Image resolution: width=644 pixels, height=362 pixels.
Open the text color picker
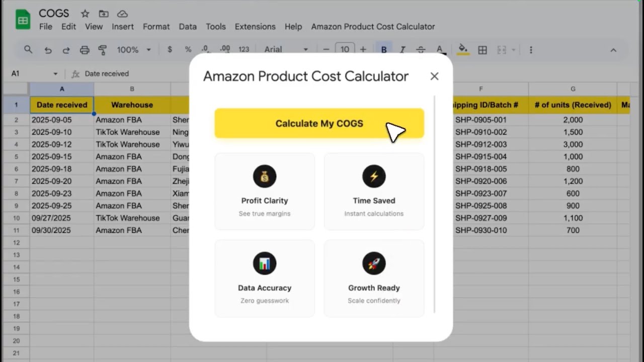point(440,49)
